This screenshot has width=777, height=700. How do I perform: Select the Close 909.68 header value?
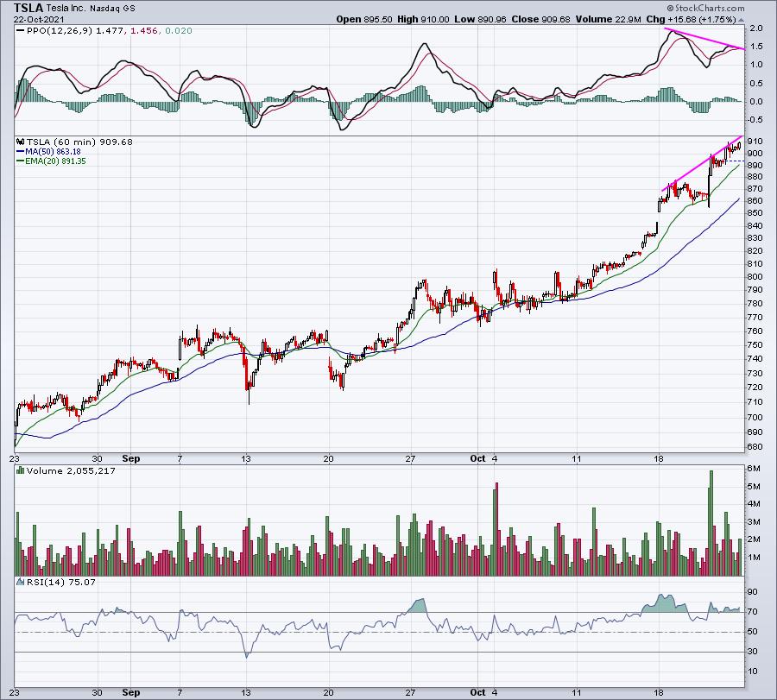pos(541,19)
